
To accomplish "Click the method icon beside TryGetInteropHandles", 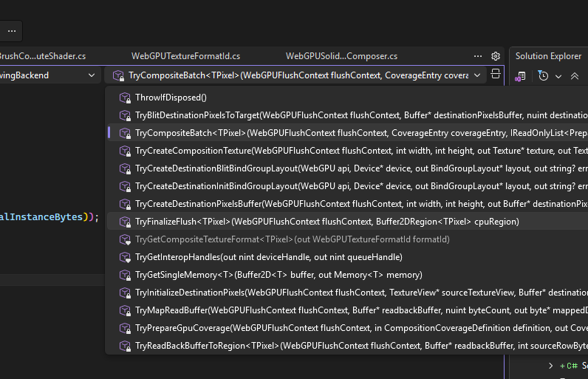I will 125,258.
